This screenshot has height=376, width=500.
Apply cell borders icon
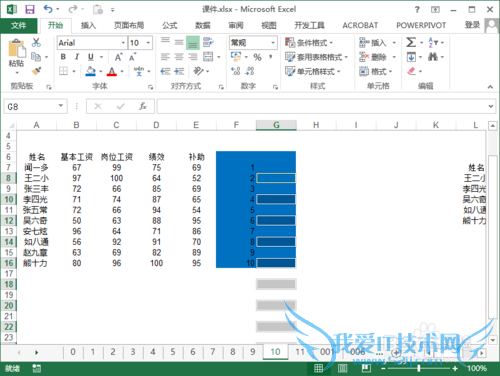coord(63,71)
